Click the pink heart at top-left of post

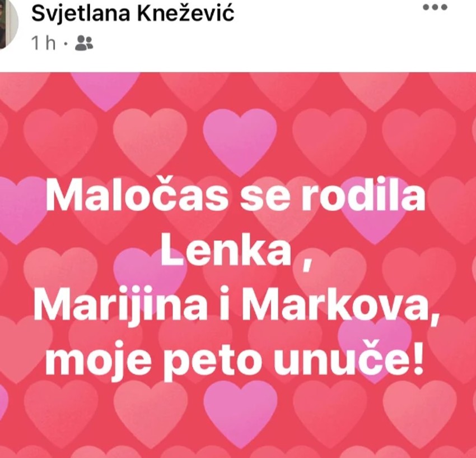coord(105,90)
